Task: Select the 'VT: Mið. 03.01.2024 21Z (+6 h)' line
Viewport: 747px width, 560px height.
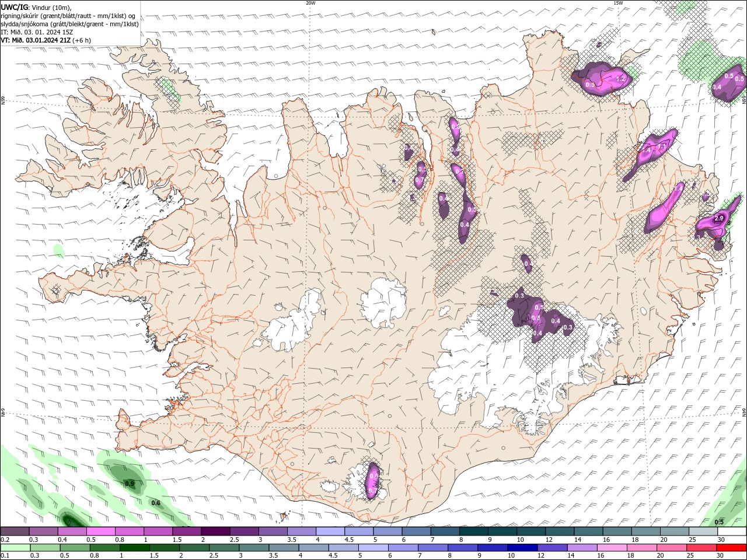Action: tap(46, 40)
